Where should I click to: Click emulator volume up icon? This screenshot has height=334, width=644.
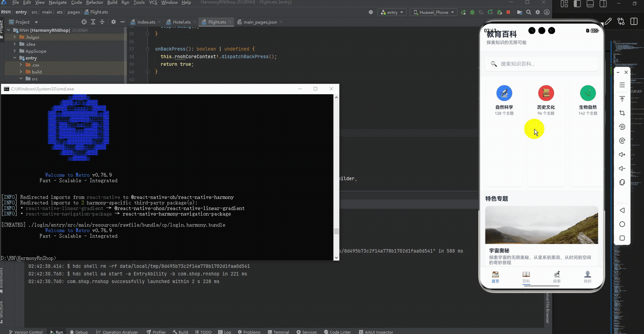622,154
